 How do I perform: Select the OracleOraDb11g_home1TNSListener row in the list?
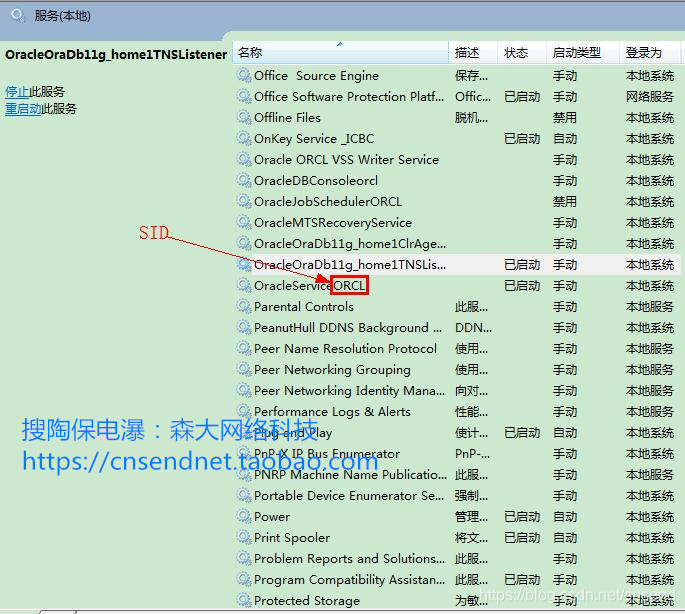tap(457, 264)
